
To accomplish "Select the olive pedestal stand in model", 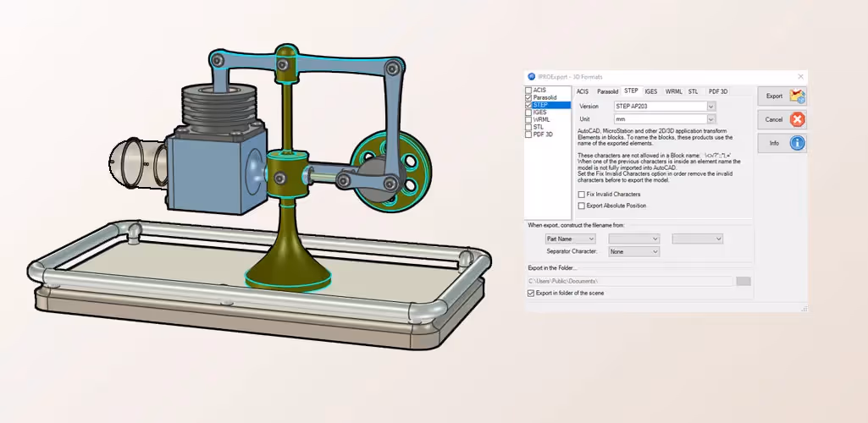I will tap(288, 255).
